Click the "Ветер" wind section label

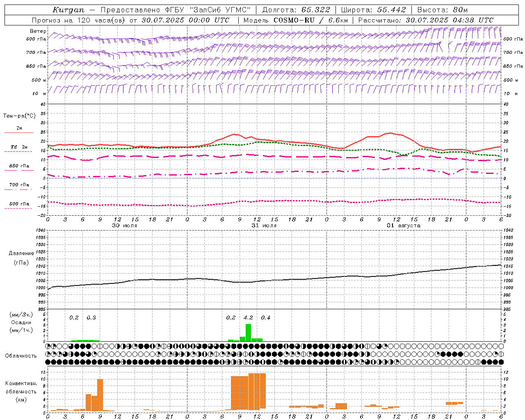click(38, 31)
